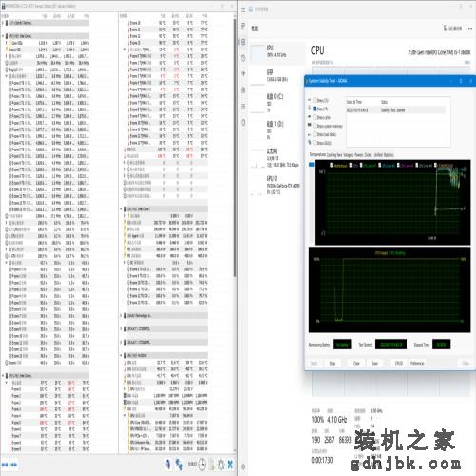Click Run new task in Task Manager

pos(453,29)
